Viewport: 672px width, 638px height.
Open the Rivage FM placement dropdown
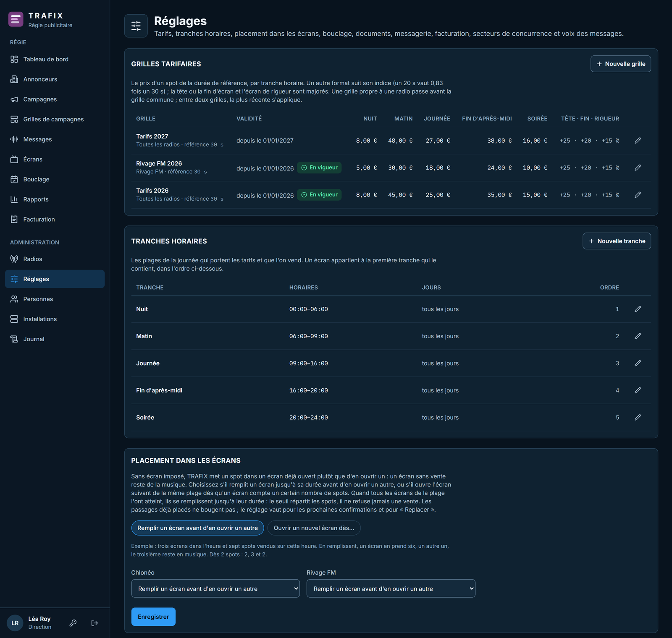pos(391,588)
